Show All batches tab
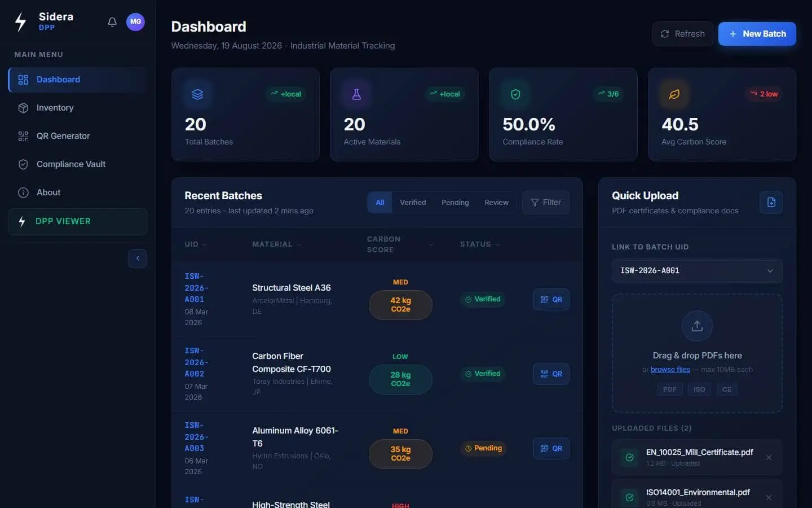 pos(380,203)
